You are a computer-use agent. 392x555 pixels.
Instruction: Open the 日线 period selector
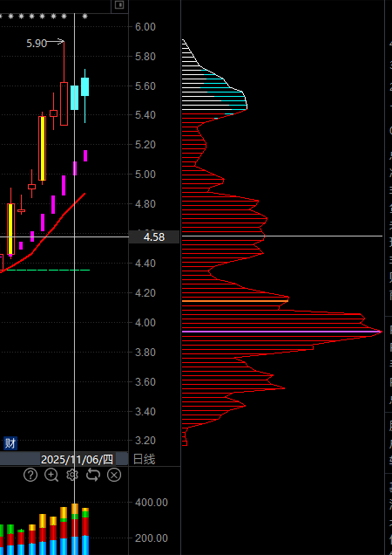pyautogui.click(x=144, y=459)
